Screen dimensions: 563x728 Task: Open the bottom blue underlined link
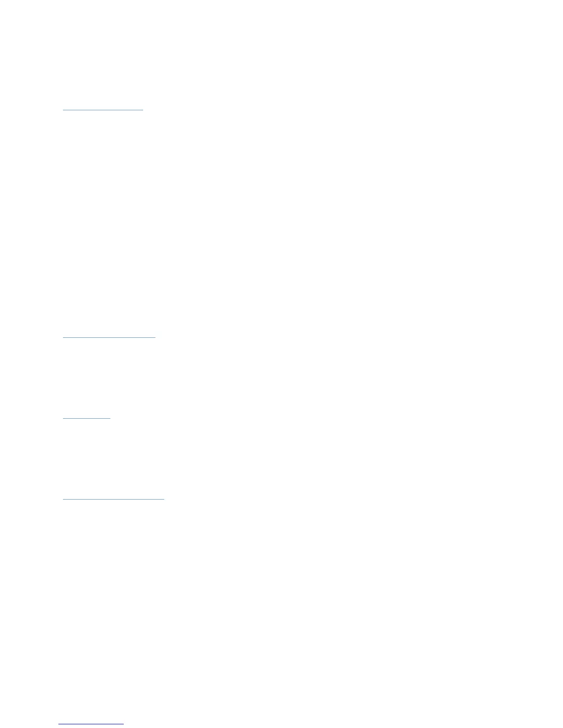pyautogui.click(x=91, y=721)
